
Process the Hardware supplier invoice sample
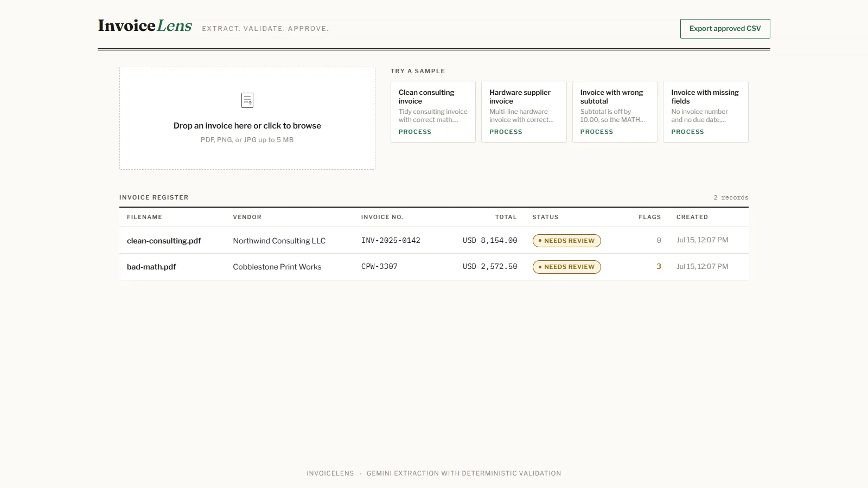(x=506, y=132)
